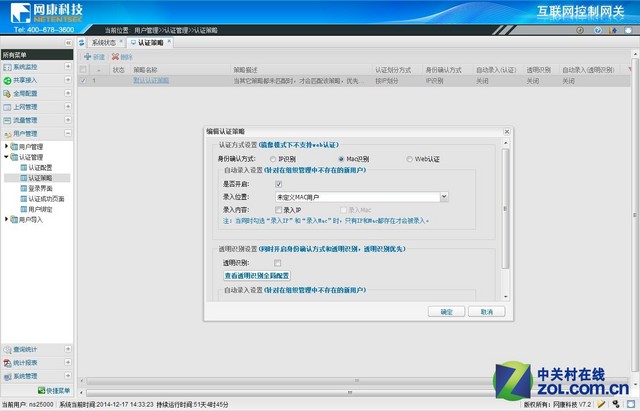Click the first round icon in top-right header
This screenshot has height=411, width=640.
tap(580, 30)
